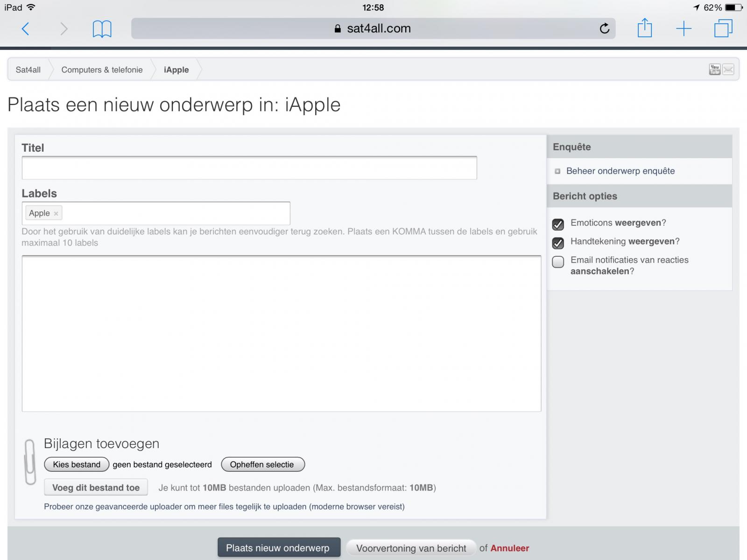Click the red Annuleer link
The image size is (747, 560).
[510, 548]
